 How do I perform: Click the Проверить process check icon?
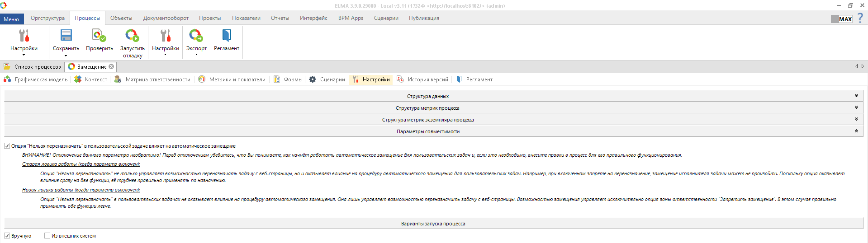click(99, 36)
